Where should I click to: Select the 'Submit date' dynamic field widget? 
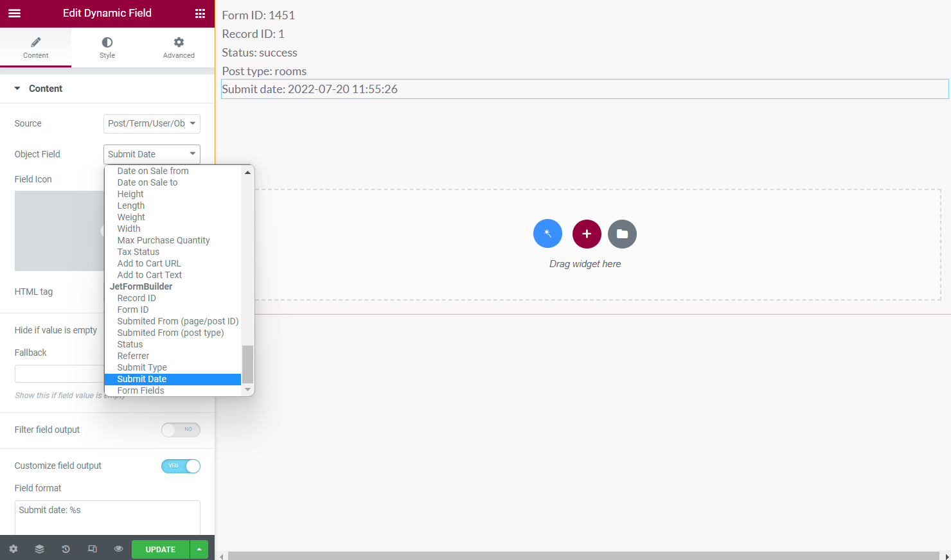pyautogui.click(x=585, y=89)
